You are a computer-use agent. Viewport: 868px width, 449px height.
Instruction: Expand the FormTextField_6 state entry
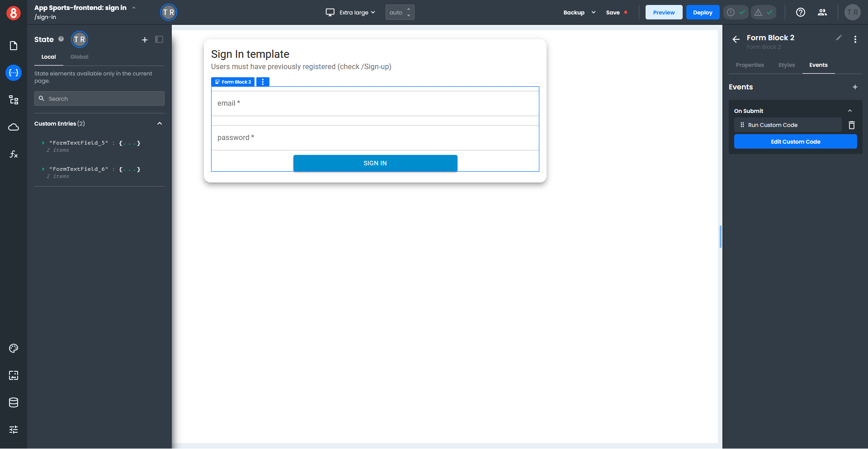pos(43,169)
